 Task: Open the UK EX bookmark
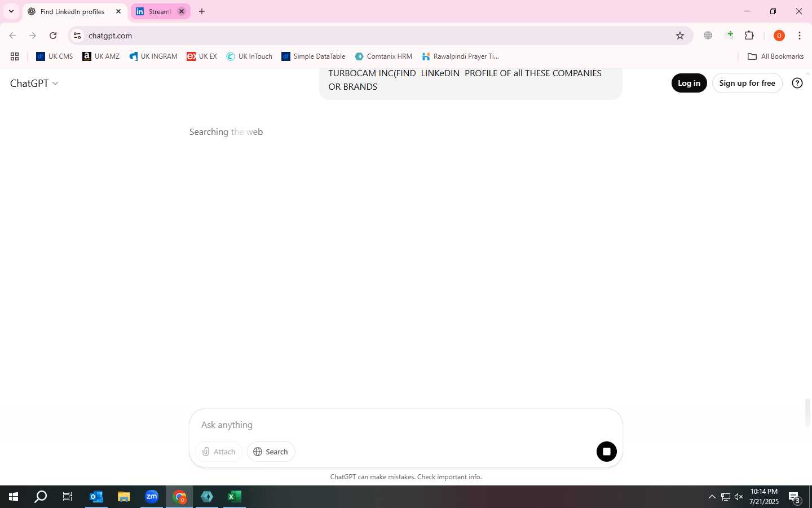click(x=202, y=56)
